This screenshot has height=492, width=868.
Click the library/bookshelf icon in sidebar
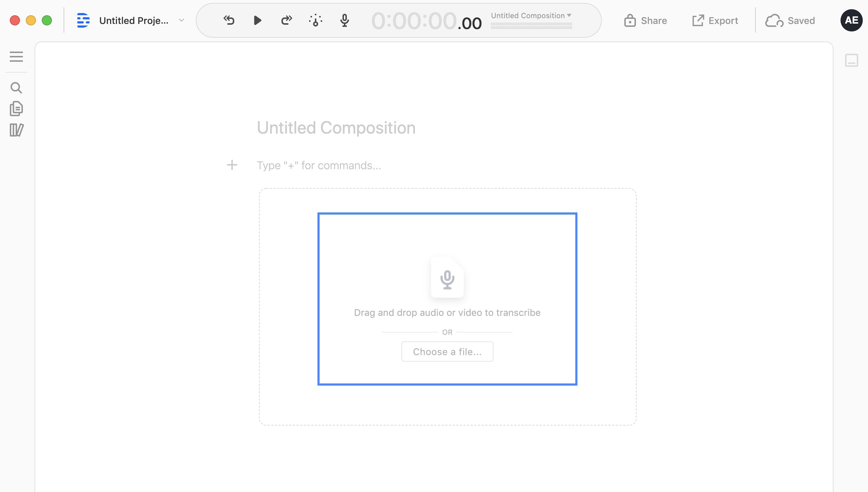pos(16,129)
